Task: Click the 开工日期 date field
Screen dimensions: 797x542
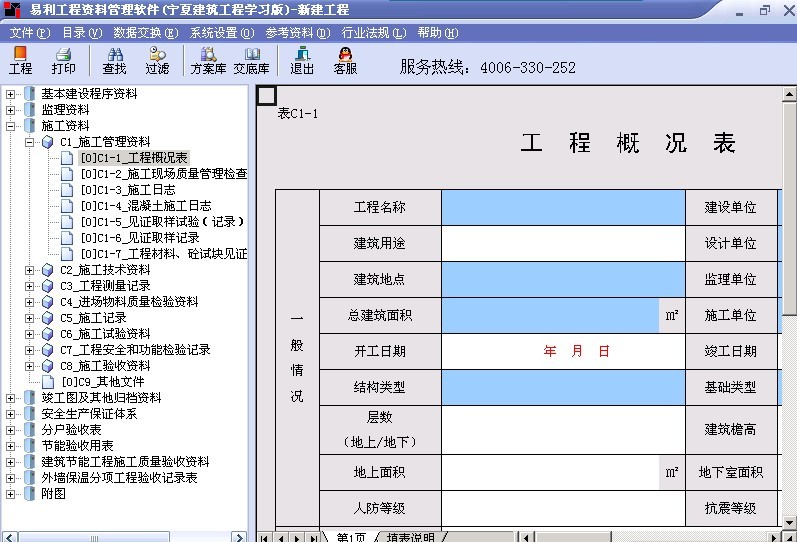Action: pyautogui.click(x=563, y=351)
